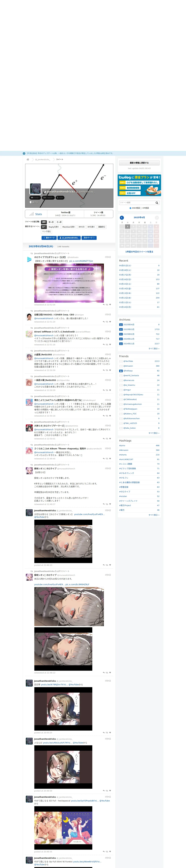The height and width of the screenshot is (868, 186).
Task: Show 全て tweets filter
Action: pyautogui.click(x=44, y=227)
